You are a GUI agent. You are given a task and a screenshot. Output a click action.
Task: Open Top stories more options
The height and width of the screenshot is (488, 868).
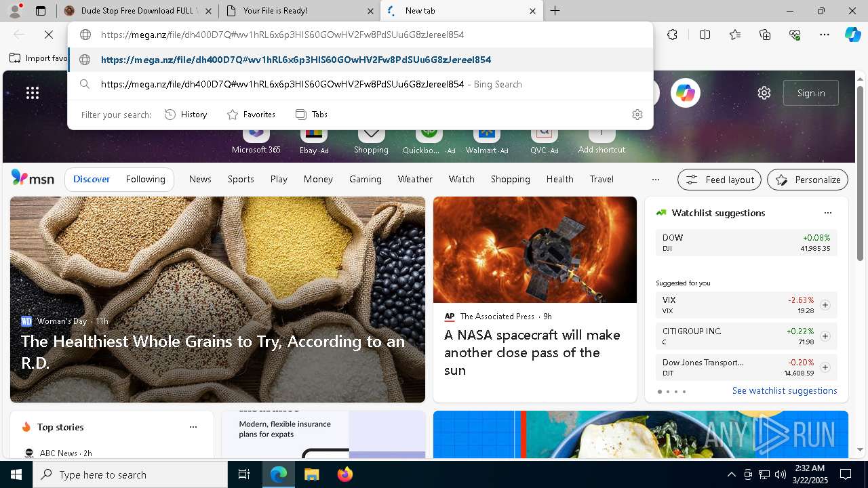click(193, 427)
